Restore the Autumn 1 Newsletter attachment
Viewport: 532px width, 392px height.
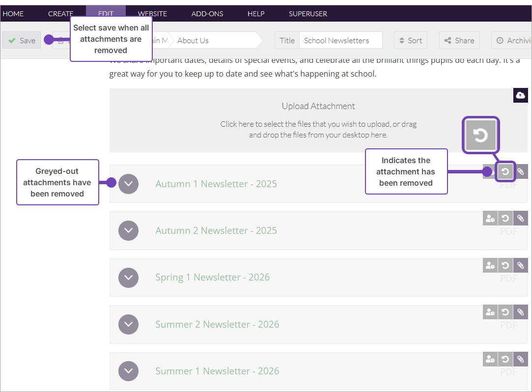(x=505, y=171)
